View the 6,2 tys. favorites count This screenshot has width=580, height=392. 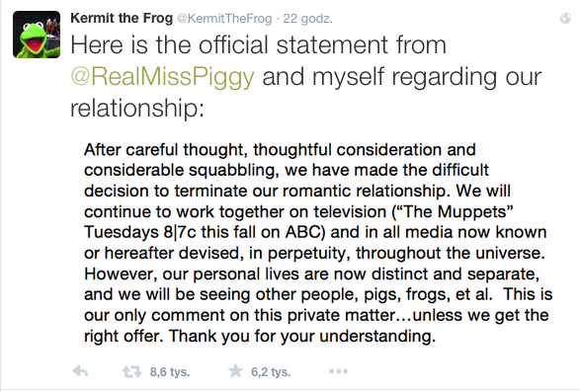[271, 371]
